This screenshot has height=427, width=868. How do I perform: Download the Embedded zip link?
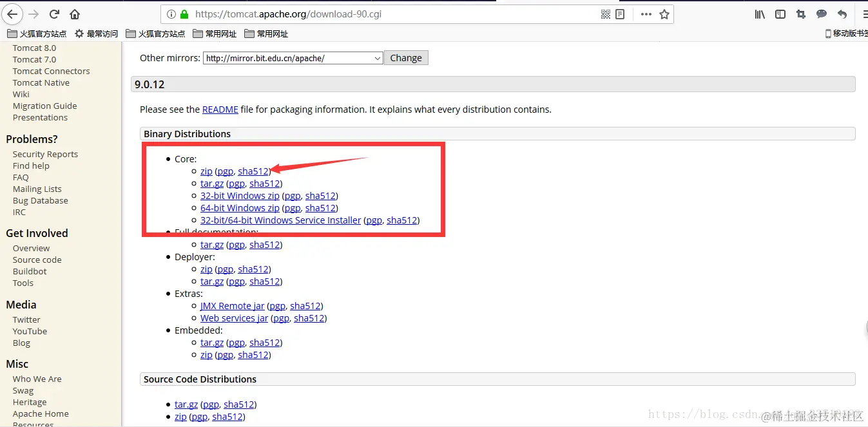(206, 355)
